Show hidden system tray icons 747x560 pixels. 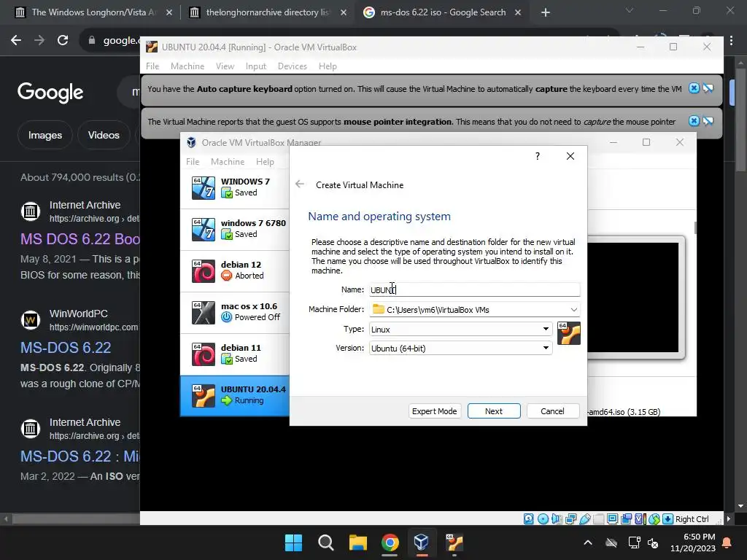(x=588, y=542)
